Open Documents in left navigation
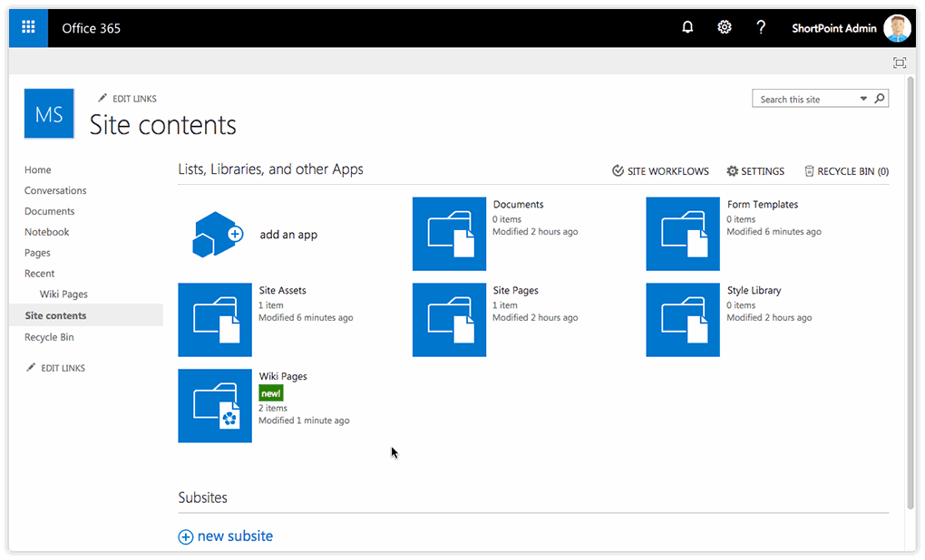Image resolution: width=925 pixels, height=560 pixels. 50,211
